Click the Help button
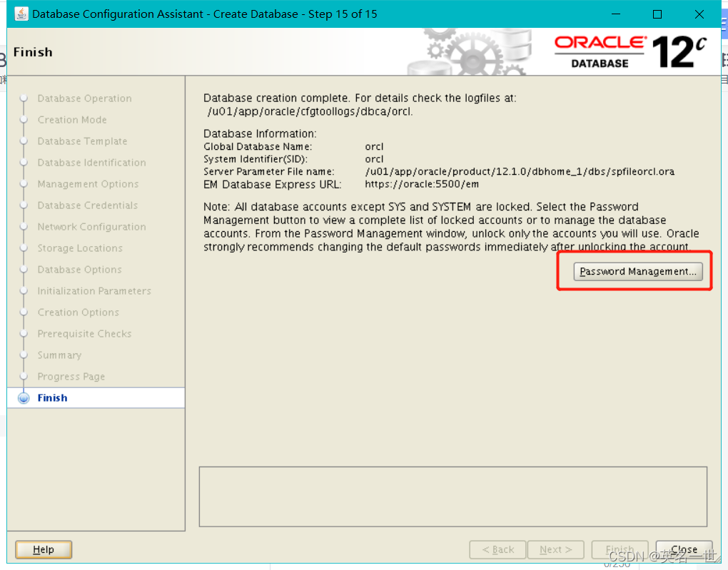Viewport: 728px width, 570px height. (x=43, y=549)
